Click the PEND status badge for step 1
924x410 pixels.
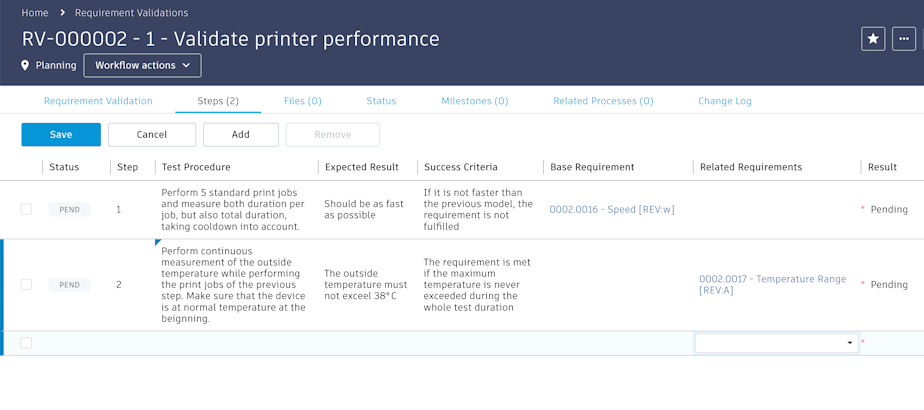coord(69,210)
